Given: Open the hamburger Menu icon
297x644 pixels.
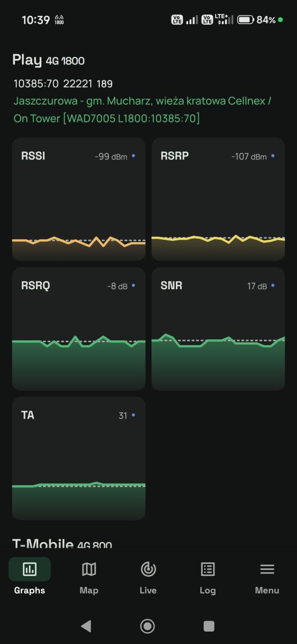Looking at the screenshot, I should point(267,569).
